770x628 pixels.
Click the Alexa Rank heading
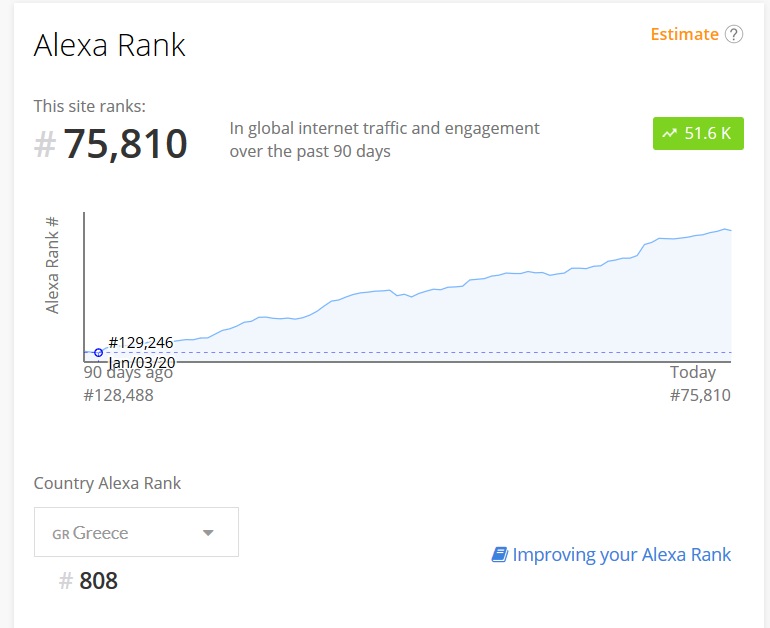[110, 45]
